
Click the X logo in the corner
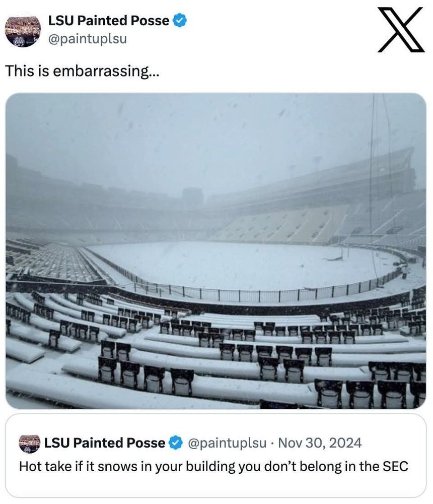401,30
